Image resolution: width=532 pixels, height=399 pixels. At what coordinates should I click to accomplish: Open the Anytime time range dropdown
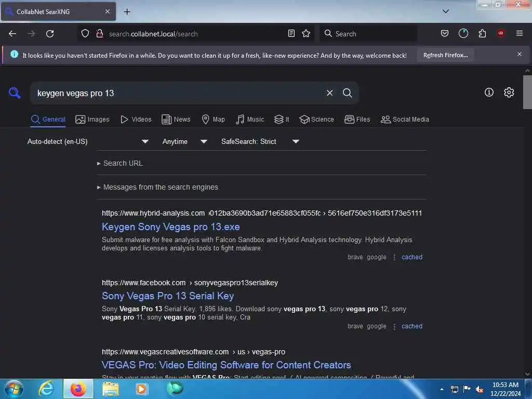[x=184, y=141]
